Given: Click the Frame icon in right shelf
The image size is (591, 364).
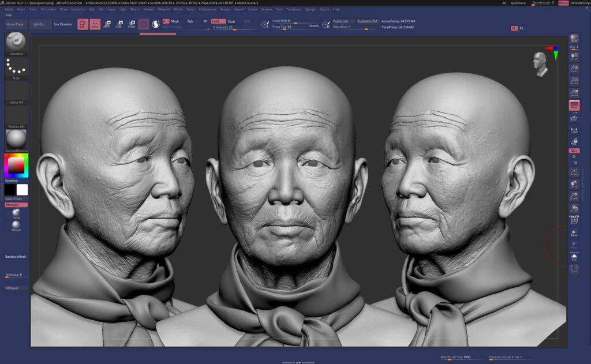Looking at the screenshot, I should click(x=574, y=172).
